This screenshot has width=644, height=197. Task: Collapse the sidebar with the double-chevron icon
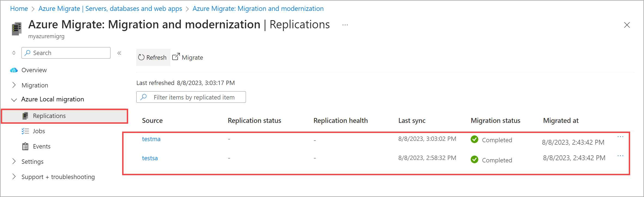point(119,53)
